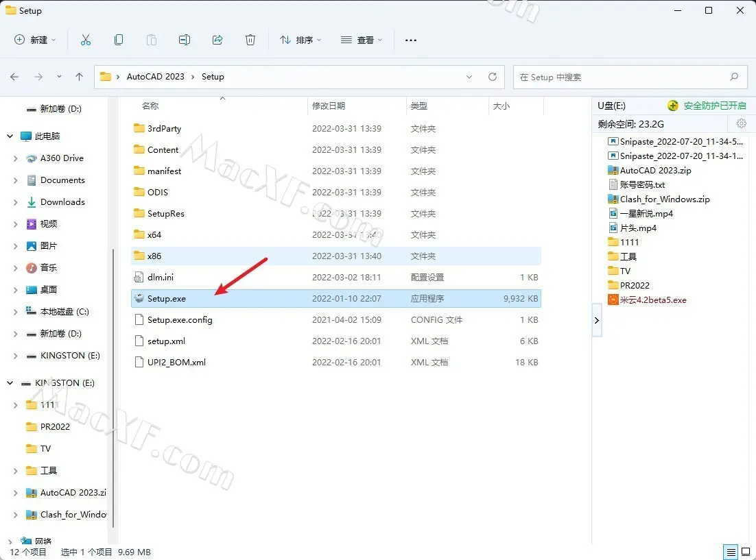Click the Share icon in toolbar
This screenshot has height=560, width=756.
click(217, 40)
